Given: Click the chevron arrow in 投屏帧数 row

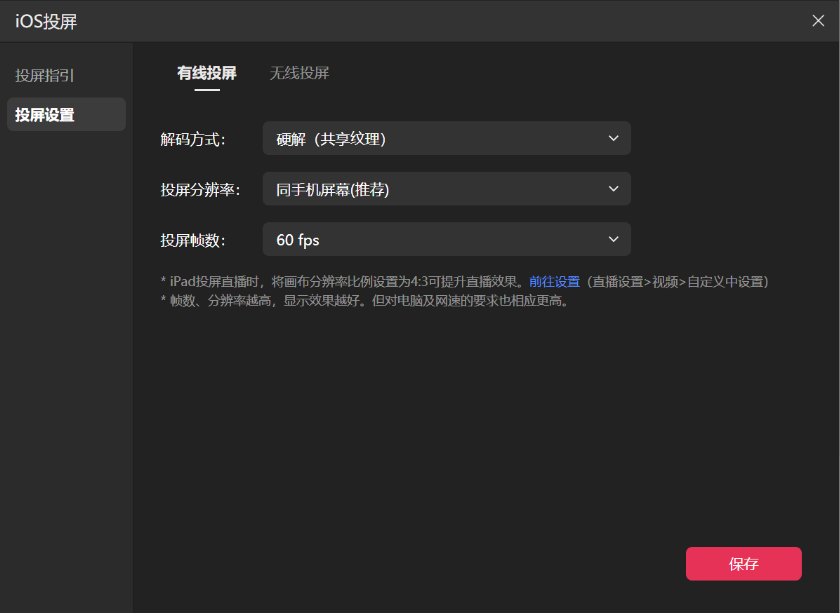Looking at the screenshot, I should point(614,240).
